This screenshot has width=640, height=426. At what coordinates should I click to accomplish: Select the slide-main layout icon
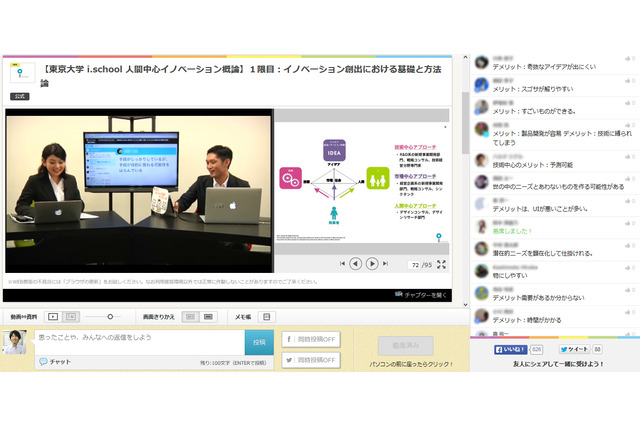[x=71, y=317]
